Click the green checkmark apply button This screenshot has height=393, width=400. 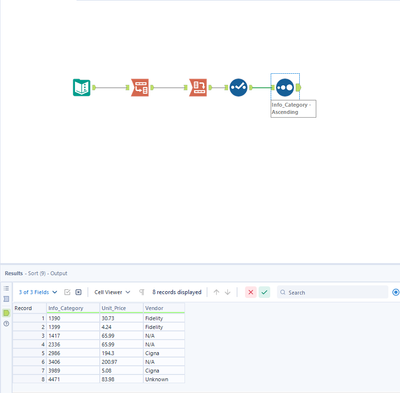(x=264, y=292)
